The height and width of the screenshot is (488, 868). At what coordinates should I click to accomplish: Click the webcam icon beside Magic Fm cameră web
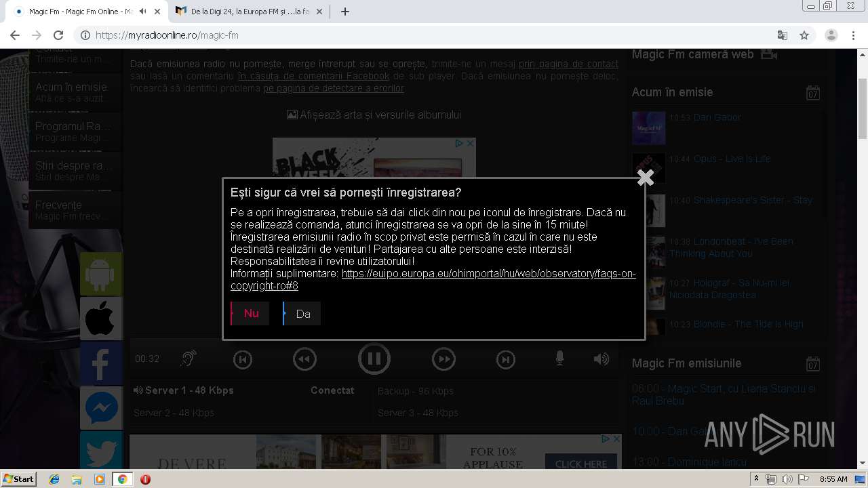point(768,54)
